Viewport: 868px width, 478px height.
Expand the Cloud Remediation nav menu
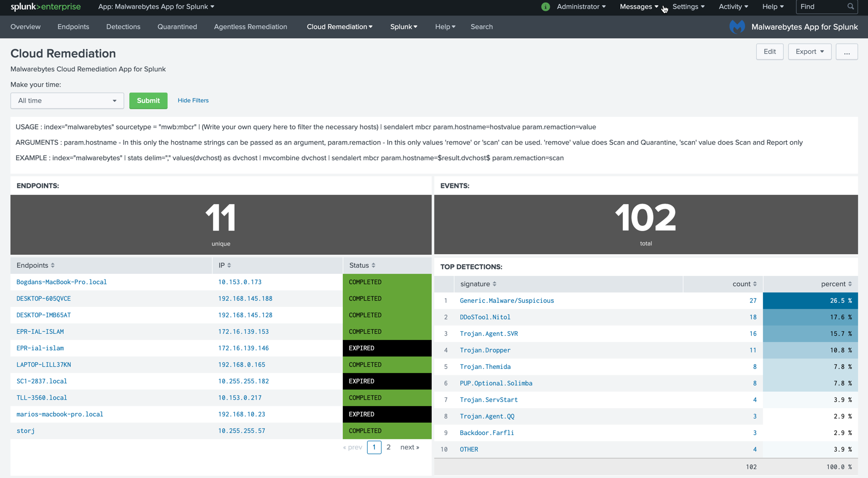pyautogui.click(x=339, y=27)
